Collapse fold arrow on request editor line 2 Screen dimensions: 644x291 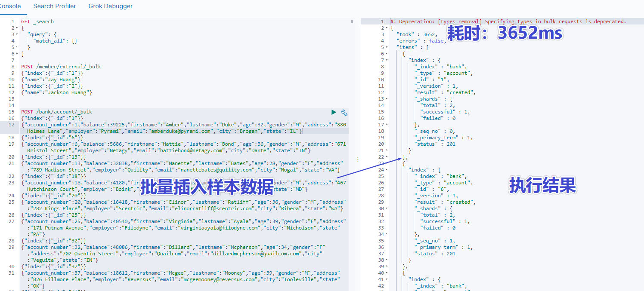[x=16, y=28]
